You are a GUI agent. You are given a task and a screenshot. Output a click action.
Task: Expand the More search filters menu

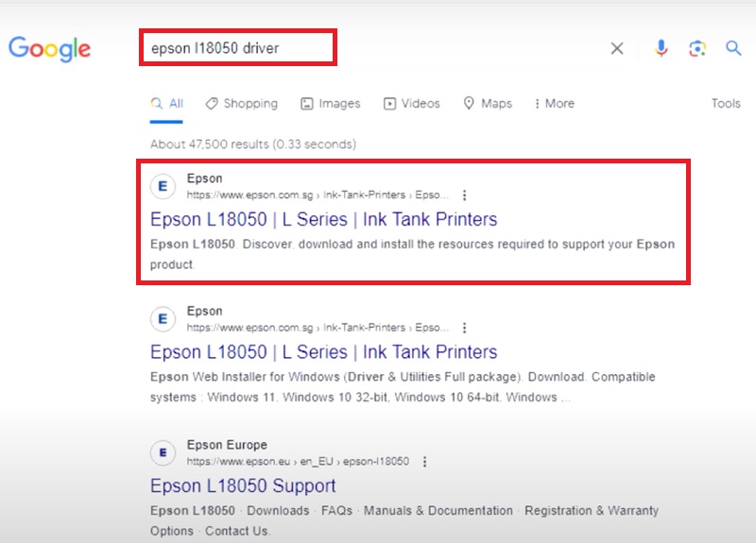(x=555, y=103)
